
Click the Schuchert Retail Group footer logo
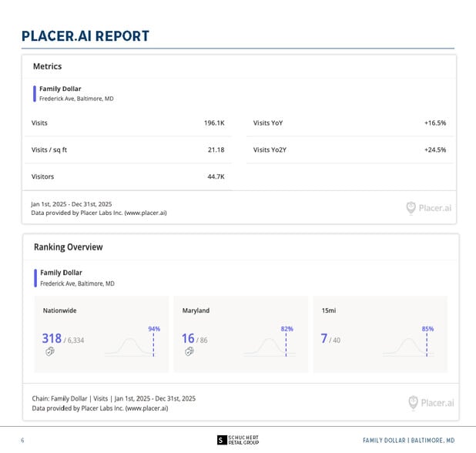coord(238,440)
